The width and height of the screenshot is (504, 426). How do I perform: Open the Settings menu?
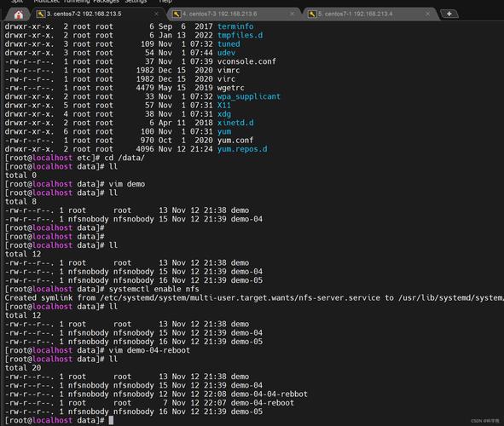coord(136,2)
